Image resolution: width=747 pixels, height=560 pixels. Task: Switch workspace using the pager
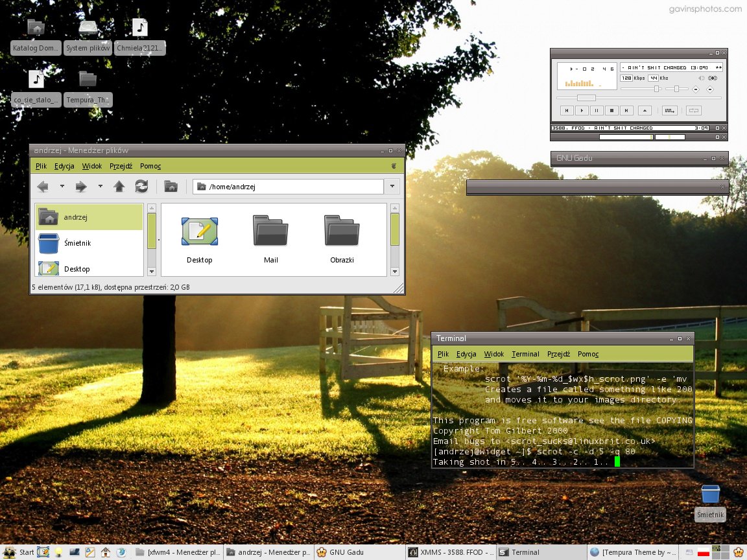(720, 552)
